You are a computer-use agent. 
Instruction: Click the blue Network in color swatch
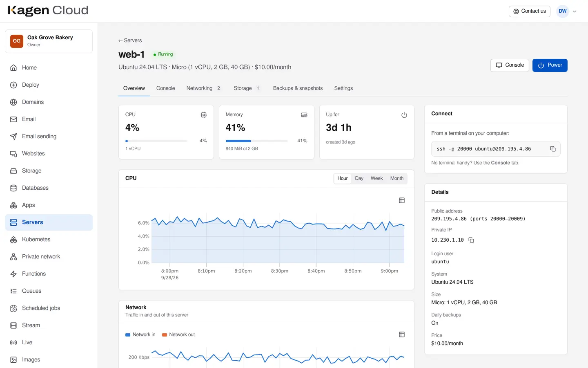coord(128,335)
